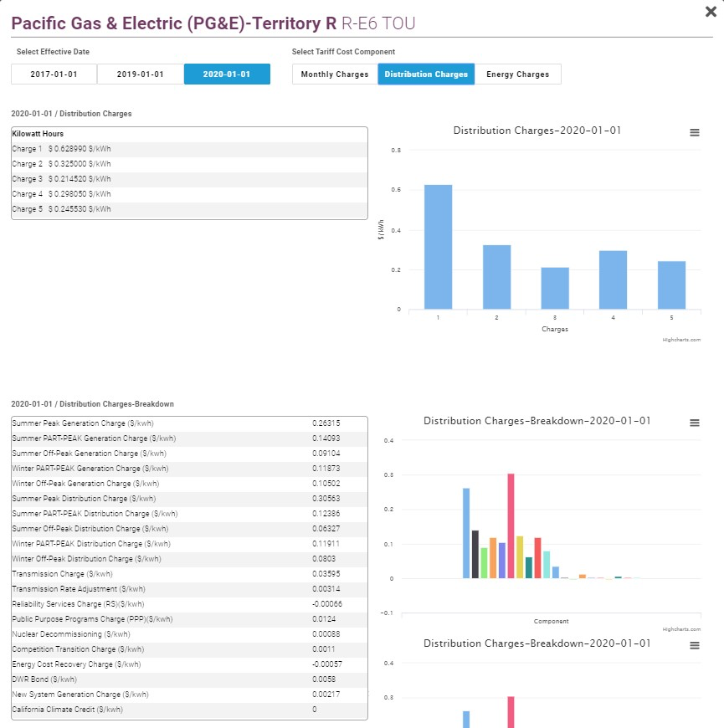Click the 'Transmission Charge ($/kwh)' row label

(62, 574)
